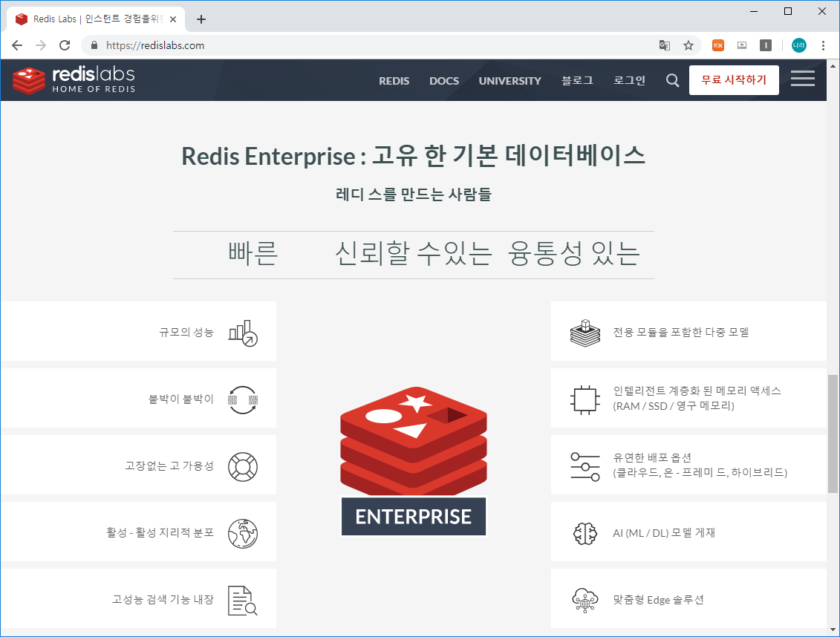Click the 규모의 성능 feature text
Viewport: 840px width, 637px height.
point(186,333)
